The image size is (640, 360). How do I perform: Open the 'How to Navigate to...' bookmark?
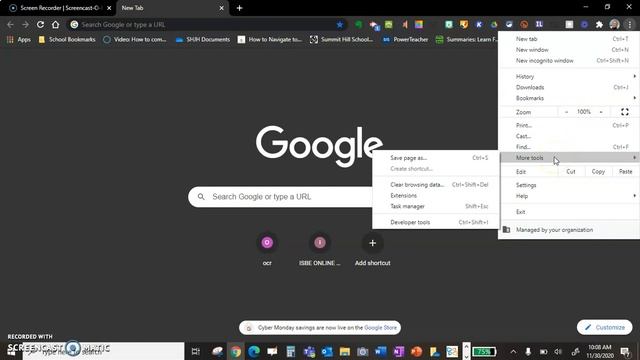270,40
